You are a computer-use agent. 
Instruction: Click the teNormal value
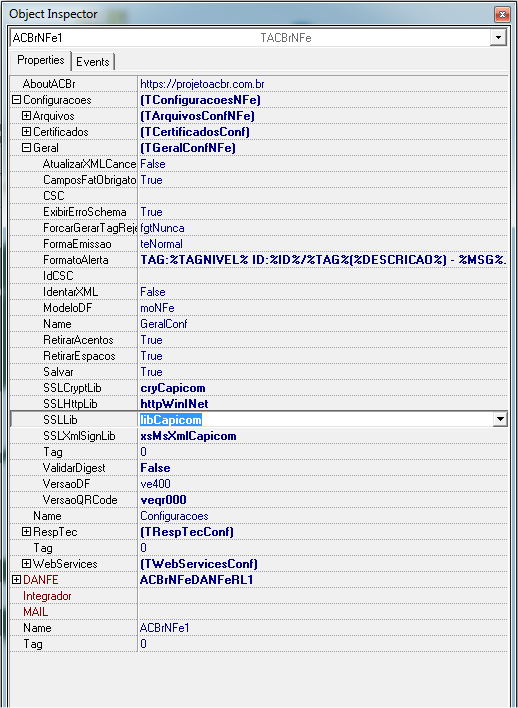tap(161, 244)
